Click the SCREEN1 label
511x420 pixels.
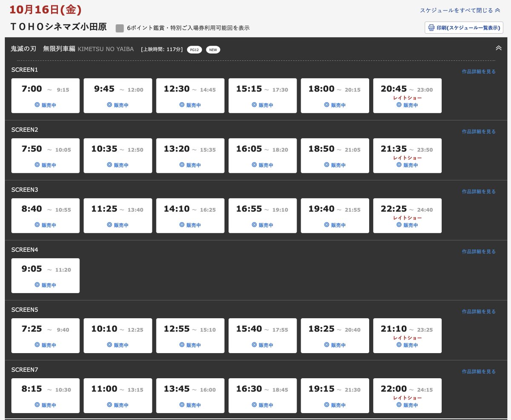click(25, 70)
